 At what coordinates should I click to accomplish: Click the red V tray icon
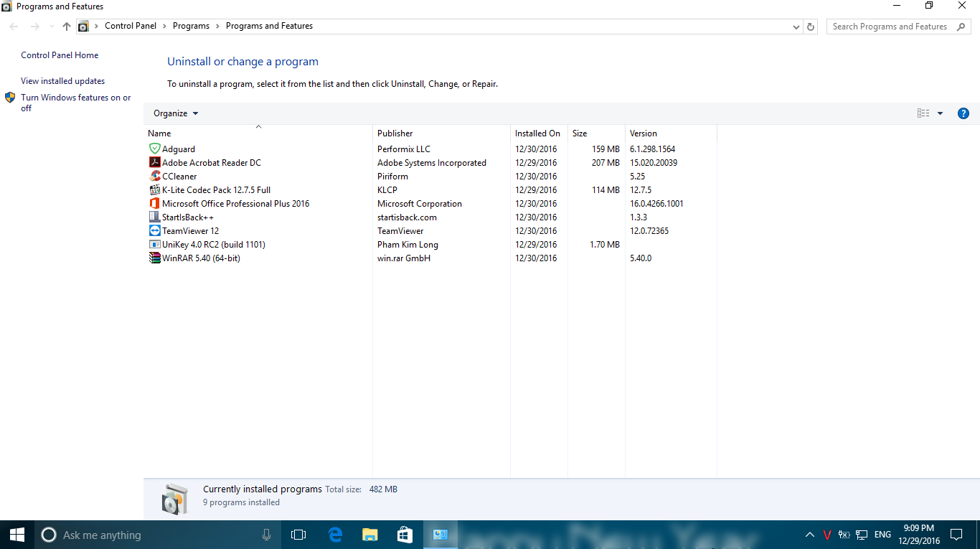[827, 535]
